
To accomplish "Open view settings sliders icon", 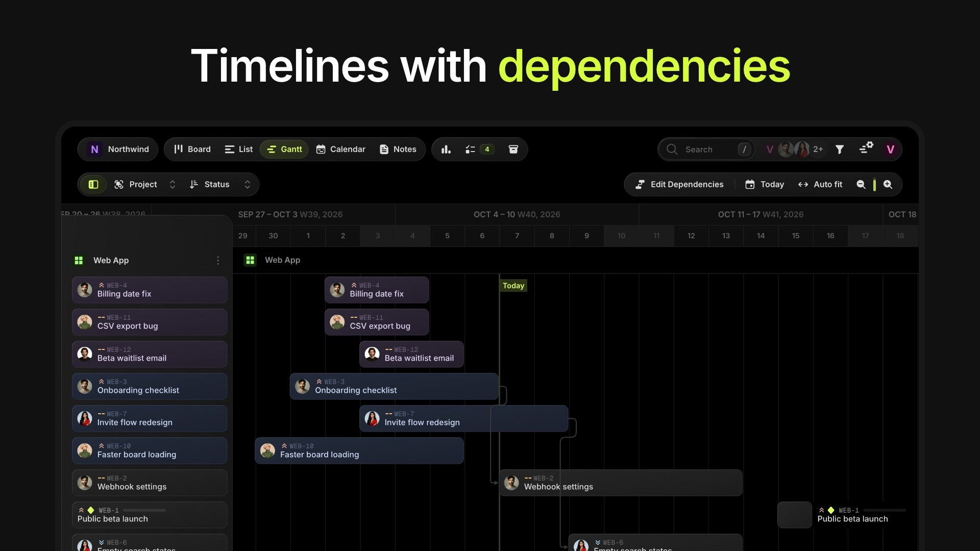I will (x=866, y=148).
